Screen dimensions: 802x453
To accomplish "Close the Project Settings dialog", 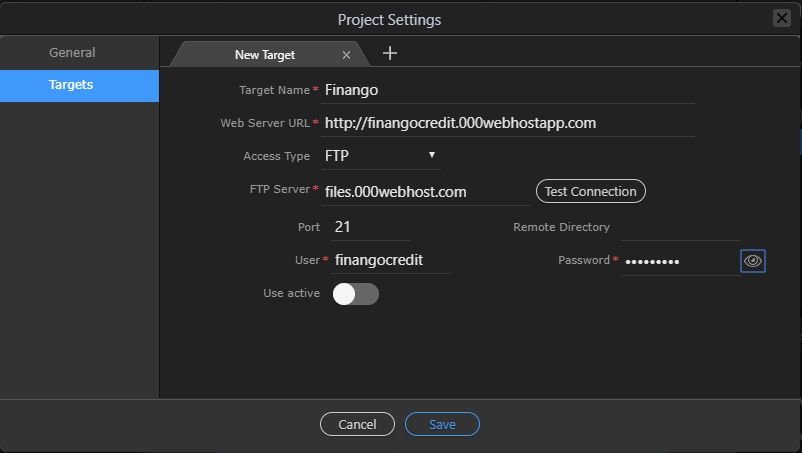I will (782, 18).
